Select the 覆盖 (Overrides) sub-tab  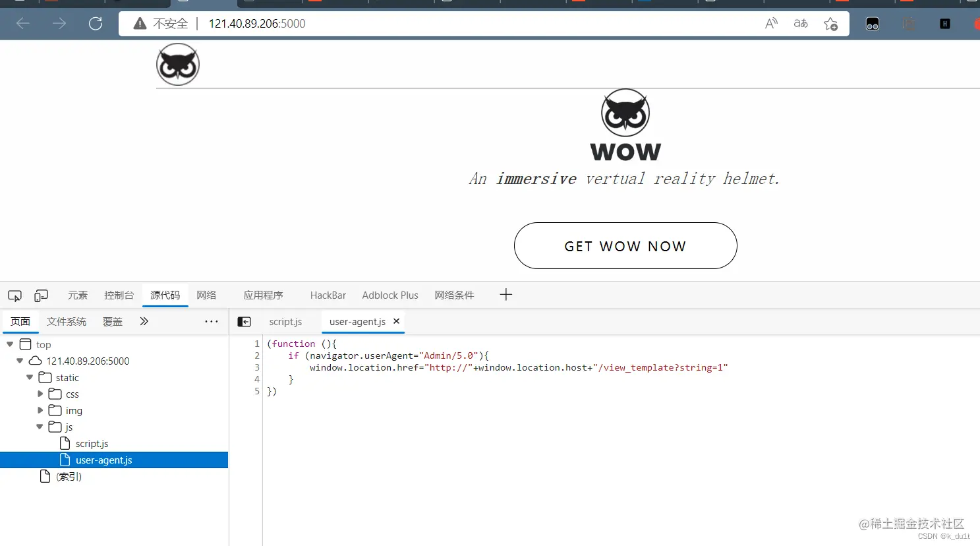pyautogui.click(x=113, y=322)
